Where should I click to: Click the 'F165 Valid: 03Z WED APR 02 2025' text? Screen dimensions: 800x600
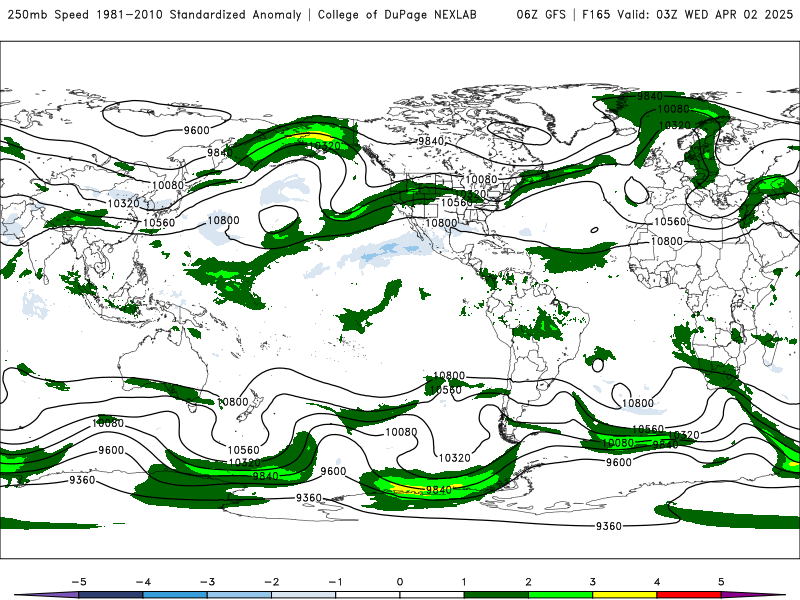687,15
